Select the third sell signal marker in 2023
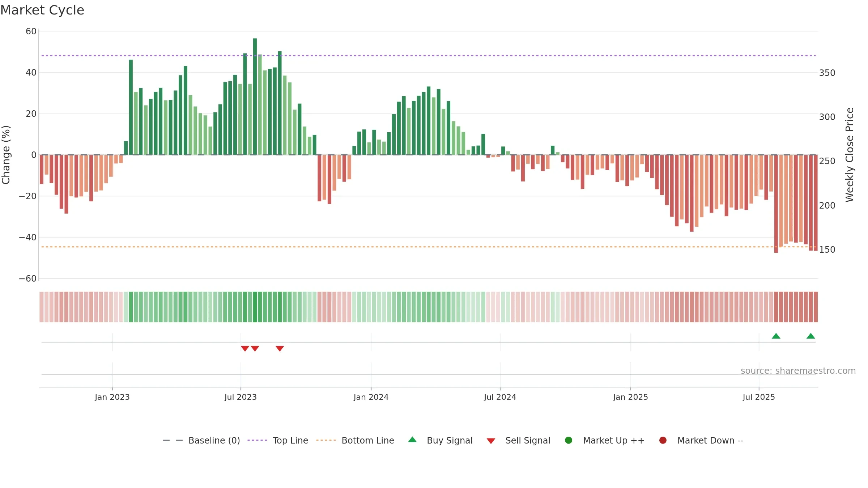The height and width of the screenshot is (488, 868). coord(280,348)
